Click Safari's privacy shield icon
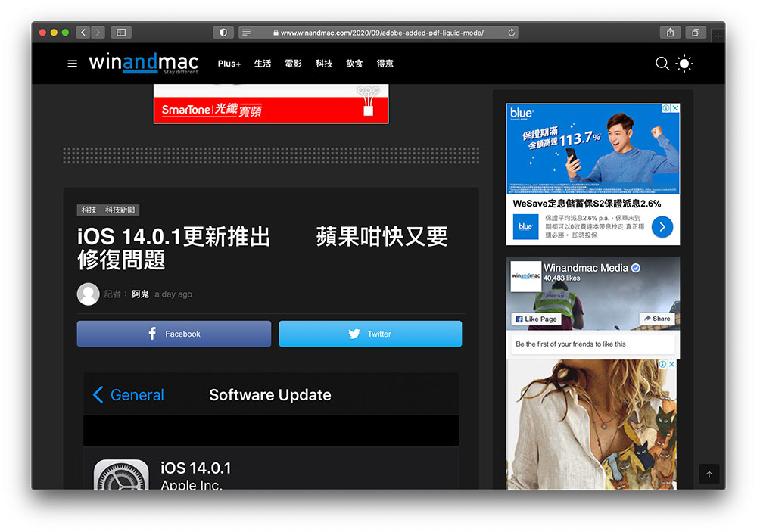This screenshot has height=532, width=757. [x=223, y=33]
